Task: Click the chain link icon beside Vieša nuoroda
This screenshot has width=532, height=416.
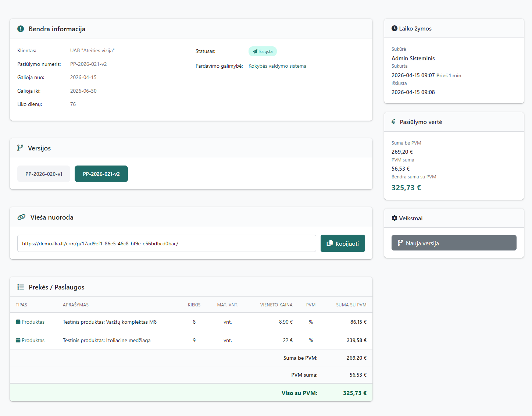Action: tap(21, 217)
